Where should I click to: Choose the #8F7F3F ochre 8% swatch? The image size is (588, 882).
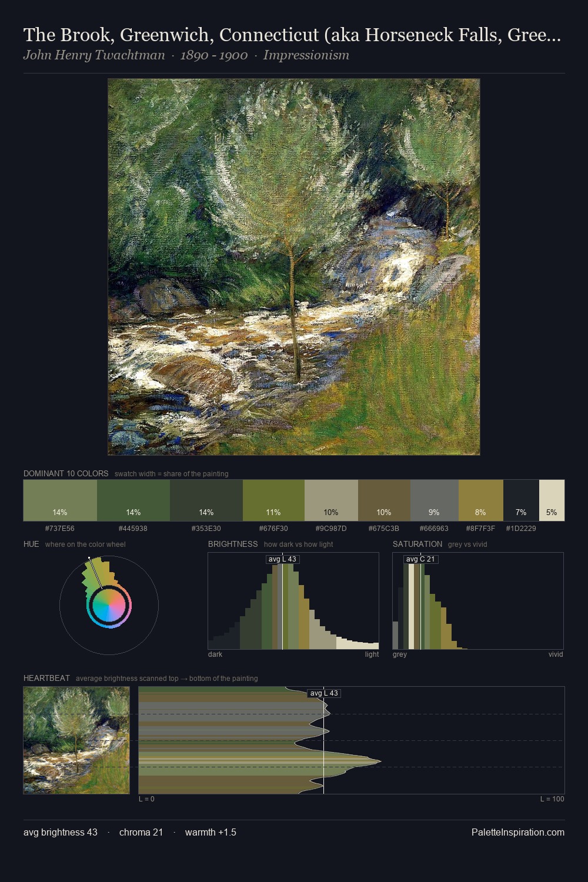(480, 500)
